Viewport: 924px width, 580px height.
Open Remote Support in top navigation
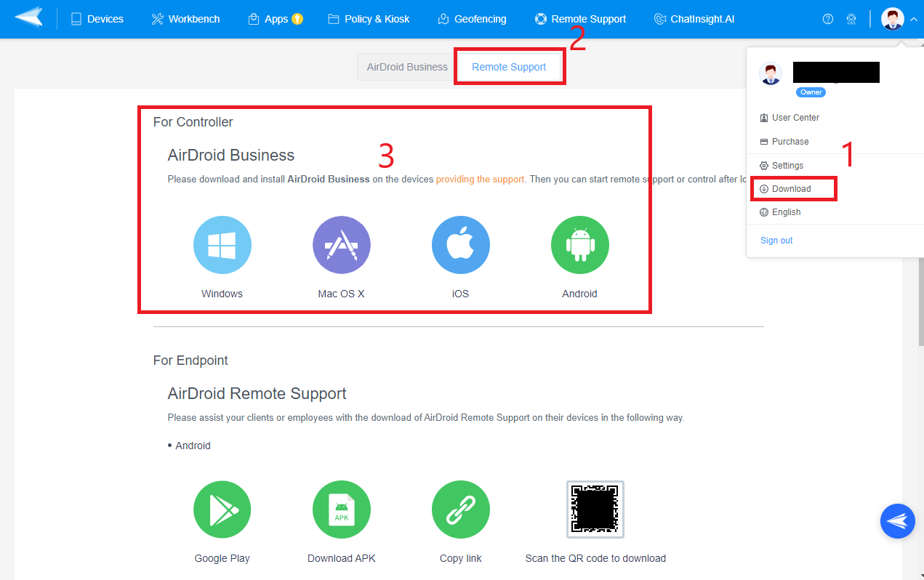tap(580, 19)
